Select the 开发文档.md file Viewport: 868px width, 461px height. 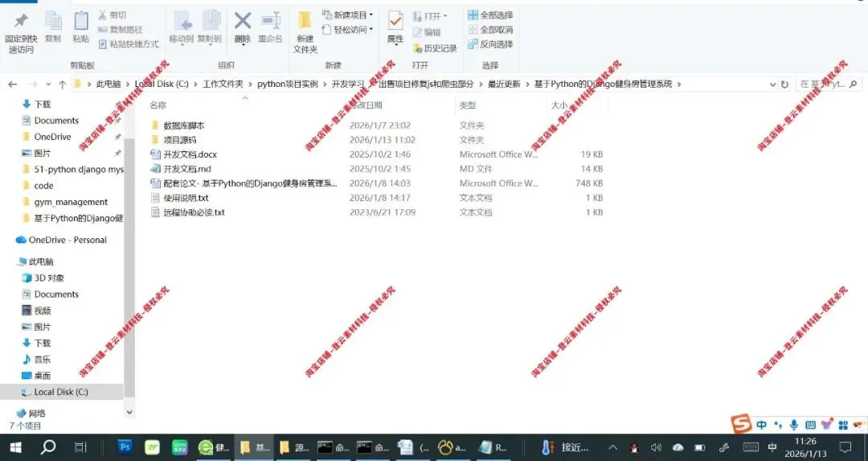(x=187, y=168)
